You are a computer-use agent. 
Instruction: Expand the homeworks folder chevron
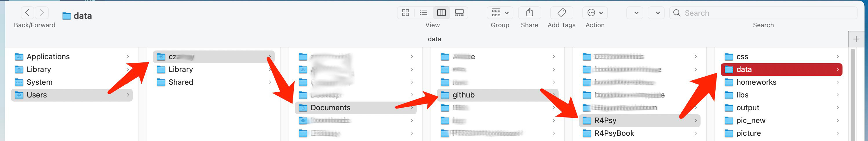pyautogui.click(x=837, y=82)
